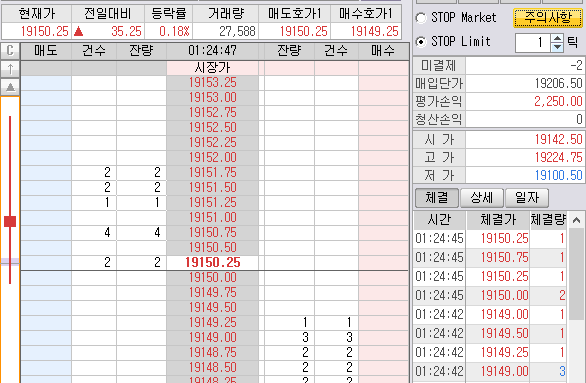
Task: Click the 매도 cell at the 19151.50 row
Action: [46, 188]
